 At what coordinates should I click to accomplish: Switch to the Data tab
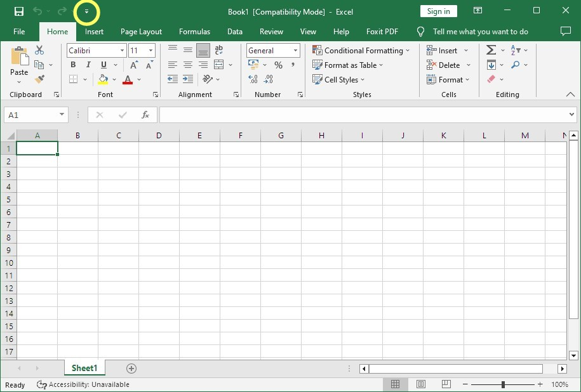pyautogui.click(x=235, y=32)
